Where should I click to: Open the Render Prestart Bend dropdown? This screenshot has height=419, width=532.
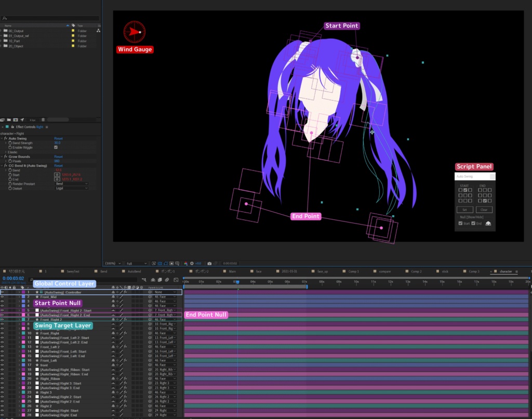coord(72,184)
